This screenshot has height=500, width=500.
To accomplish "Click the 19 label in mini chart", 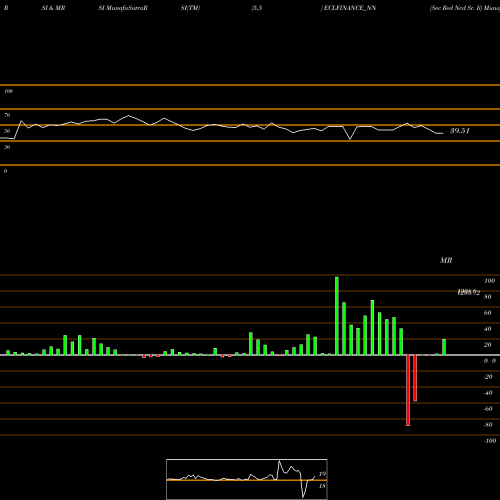I will (322, 474).
